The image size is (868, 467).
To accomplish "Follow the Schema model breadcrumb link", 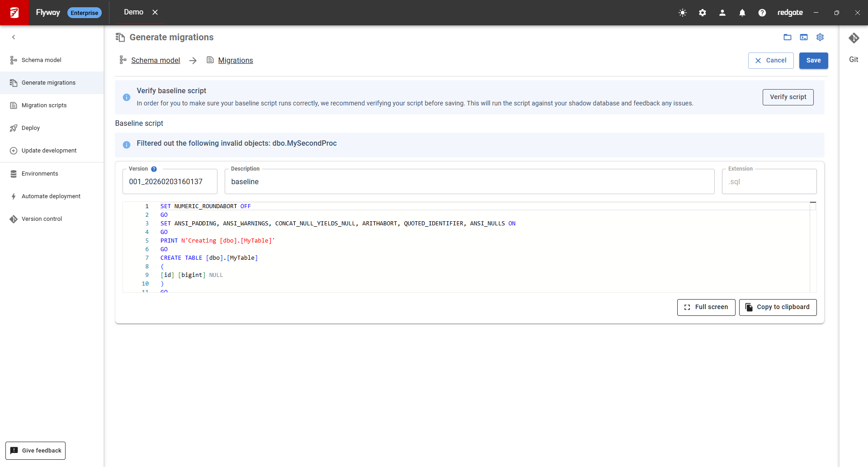I will pyautogui.click(x=156, y=61).
